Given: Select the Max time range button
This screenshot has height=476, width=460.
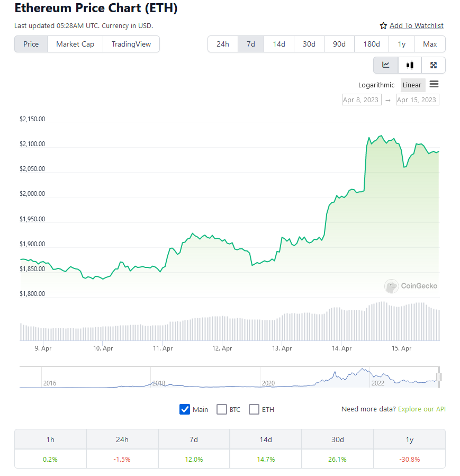Looking at the screenshot, I should click(x=430, y=44).
